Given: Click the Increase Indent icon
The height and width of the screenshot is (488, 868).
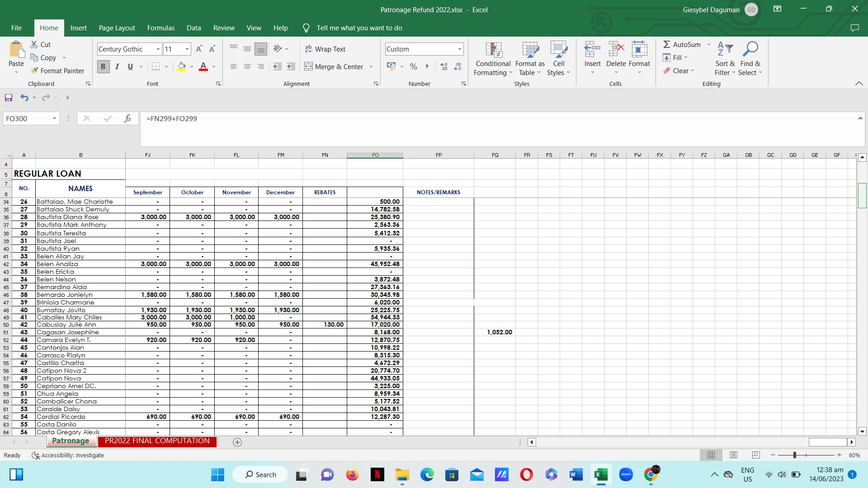Looking at the screenshot, I should point(291,66).
